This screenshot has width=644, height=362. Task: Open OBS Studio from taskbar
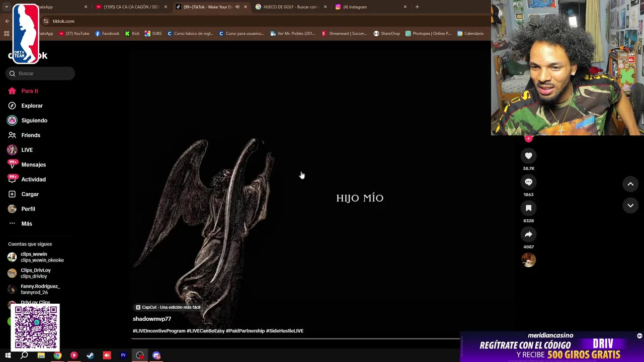pos(140,355)
